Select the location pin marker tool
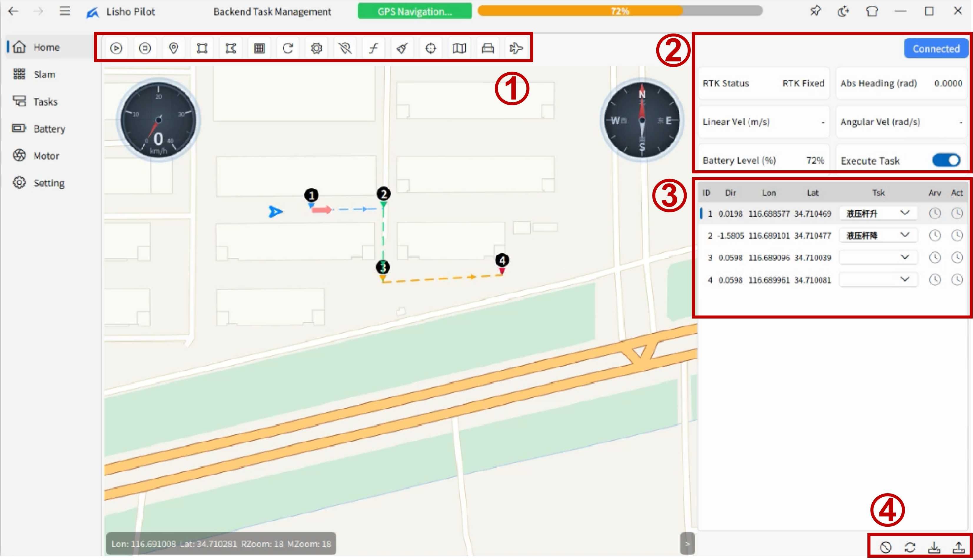Image resolution: width=973 pixels, height=560 pixels. coord(174,48)
